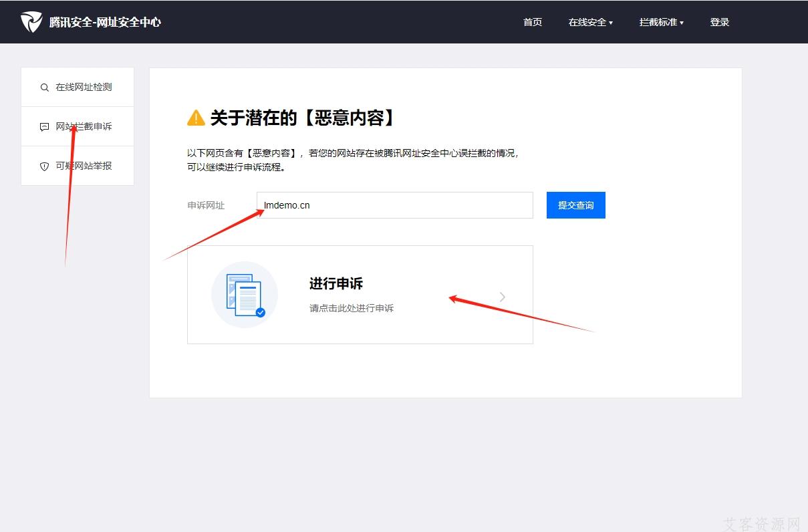Image resolution: width=808 pixels, height=532 pixels.
Task: Click the 登录 link in the header
Action: point(720,22)
